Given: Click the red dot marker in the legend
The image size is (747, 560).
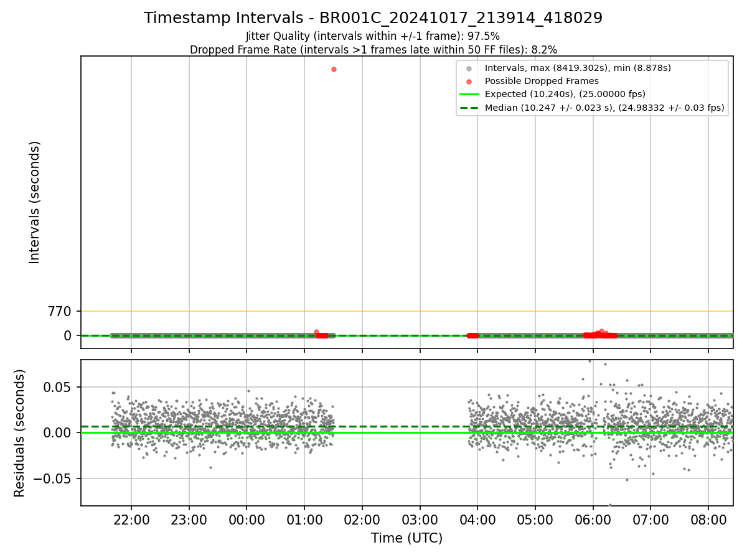Looking at the screenshot, I should (x=469, y=81).
